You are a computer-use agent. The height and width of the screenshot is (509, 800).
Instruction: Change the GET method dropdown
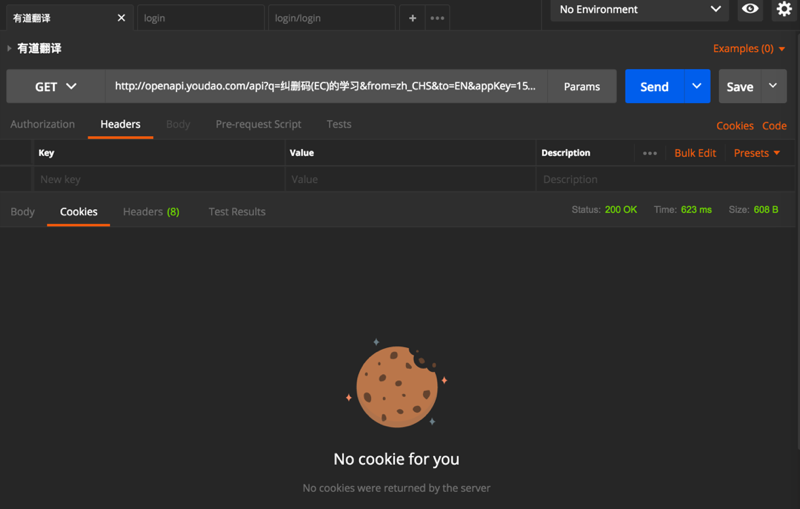click(x=56, y=86)
